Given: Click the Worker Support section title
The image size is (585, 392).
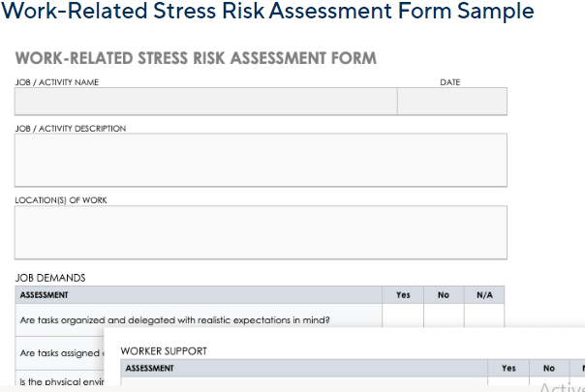Looking at the screenshot, I should point(164,351).
